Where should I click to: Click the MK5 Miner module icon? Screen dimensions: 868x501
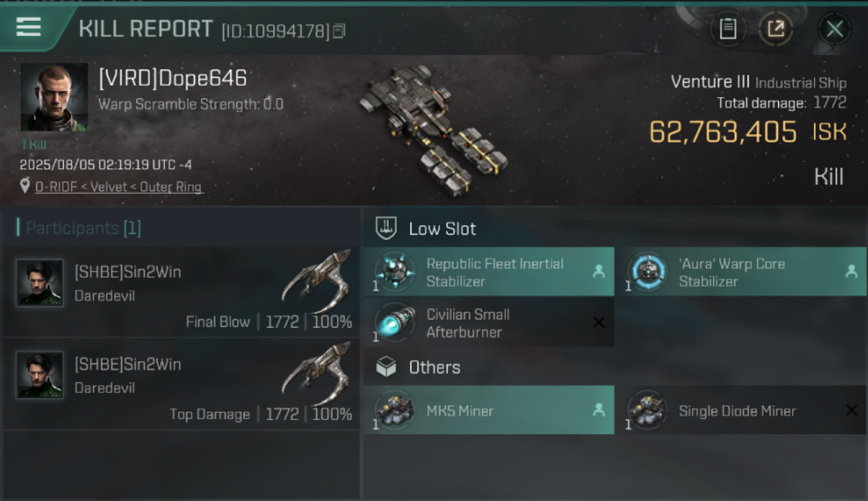(395, 410)
